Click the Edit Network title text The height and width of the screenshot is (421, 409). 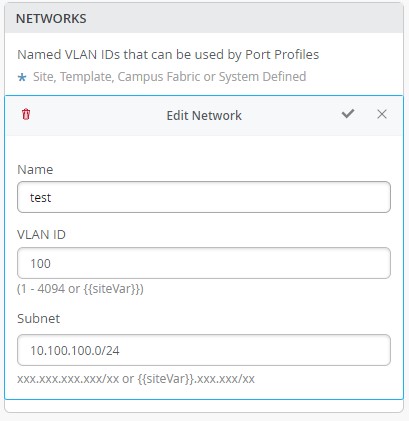(x=204, y=116)
